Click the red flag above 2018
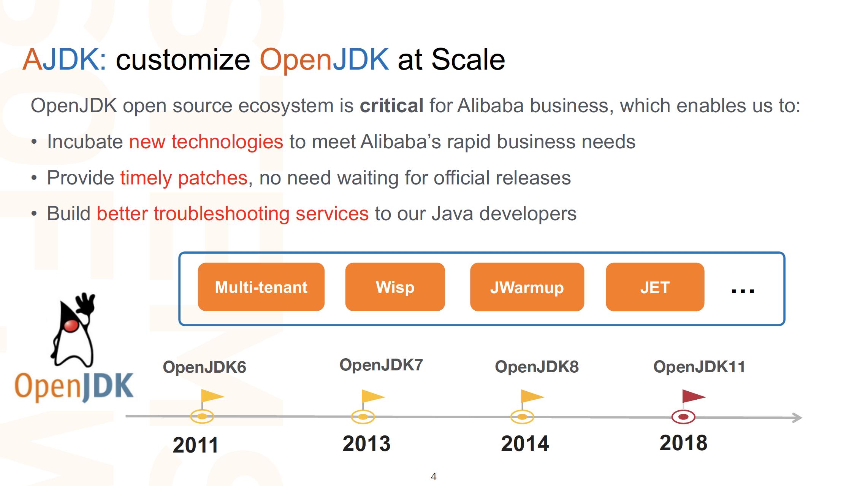The image size is (868, 486). pos(692,396)
